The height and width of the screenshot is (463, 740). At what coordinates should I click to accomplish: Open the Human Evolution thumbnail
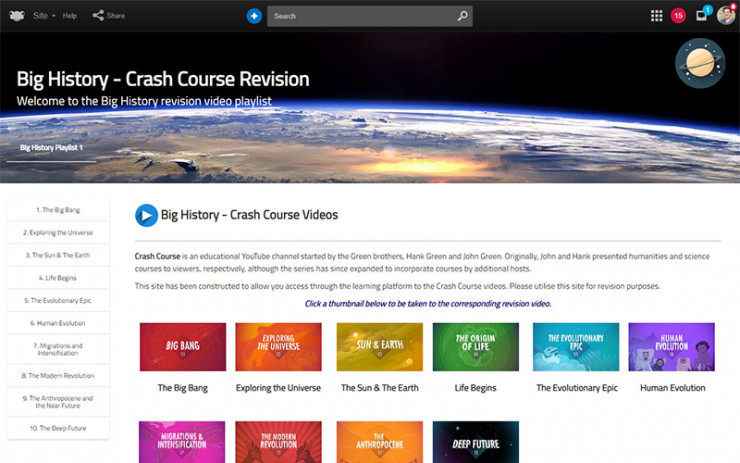point(672,347)
